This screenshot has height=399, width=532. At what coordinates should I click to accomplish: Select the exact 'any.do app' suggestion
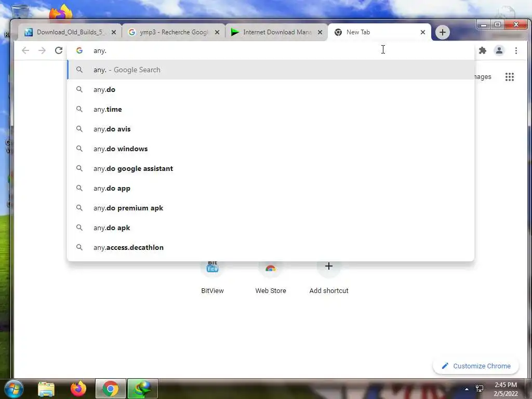click(x=271, y=188)
